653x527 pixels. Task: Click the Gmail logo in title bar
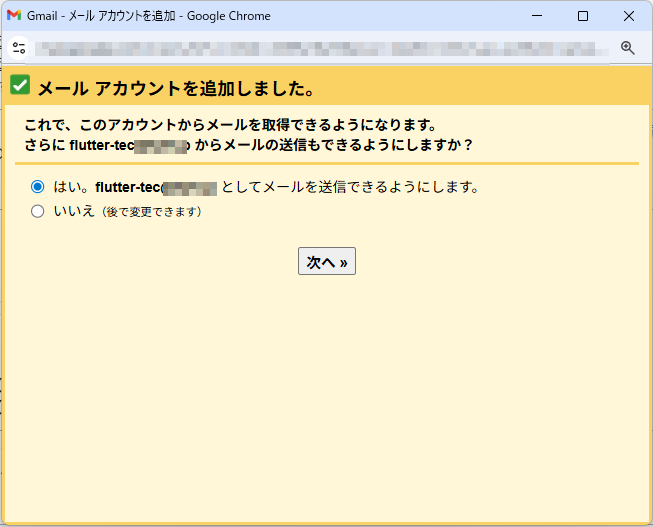point(14,16)
